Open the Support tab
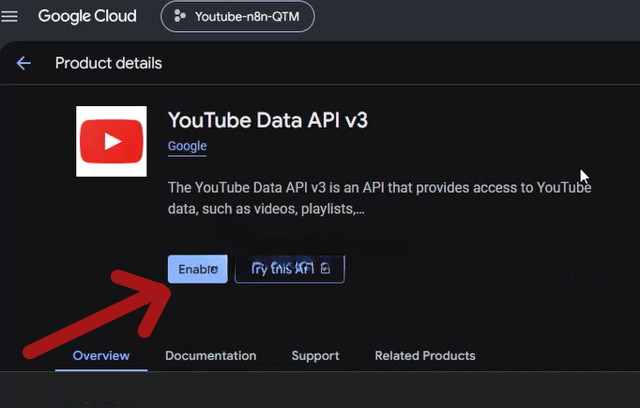640x408 pixels. point(316,356)
